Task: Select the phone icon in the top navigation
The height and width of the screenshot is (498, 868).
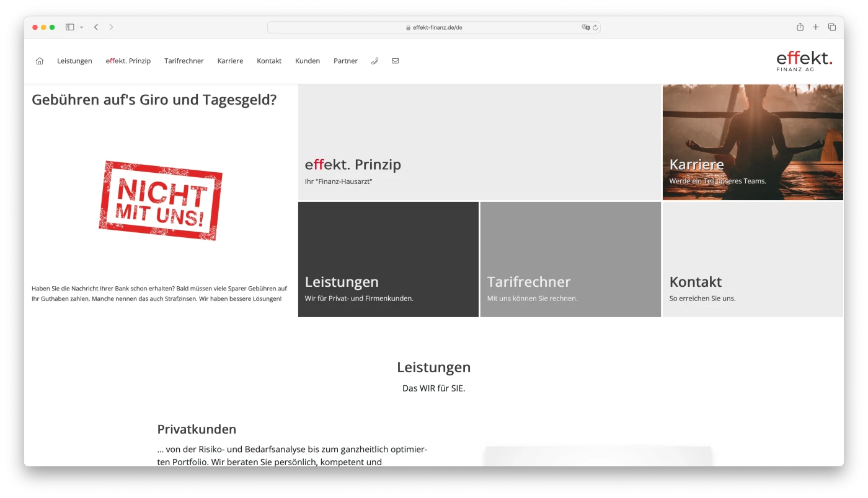Action: [x=374, y=60]
